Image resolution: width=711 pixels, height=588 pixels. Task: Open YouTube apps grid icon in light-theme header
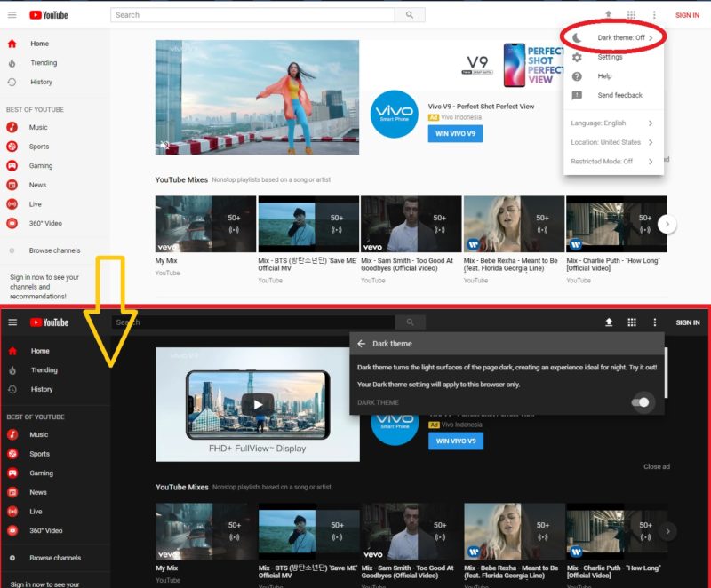[x=631, y=15]
